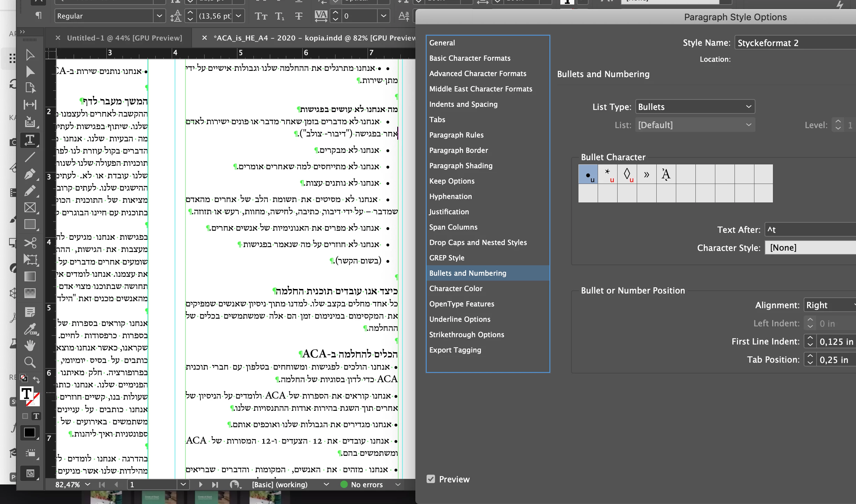Switch to the Untitled-1 document tab
This screenshot has height=504, width=856.
coord(124,38)
